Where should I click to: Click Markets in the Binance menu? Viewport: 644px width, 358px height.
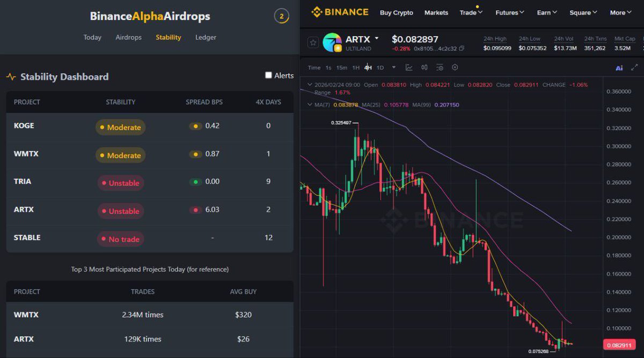tap(436, 12)
